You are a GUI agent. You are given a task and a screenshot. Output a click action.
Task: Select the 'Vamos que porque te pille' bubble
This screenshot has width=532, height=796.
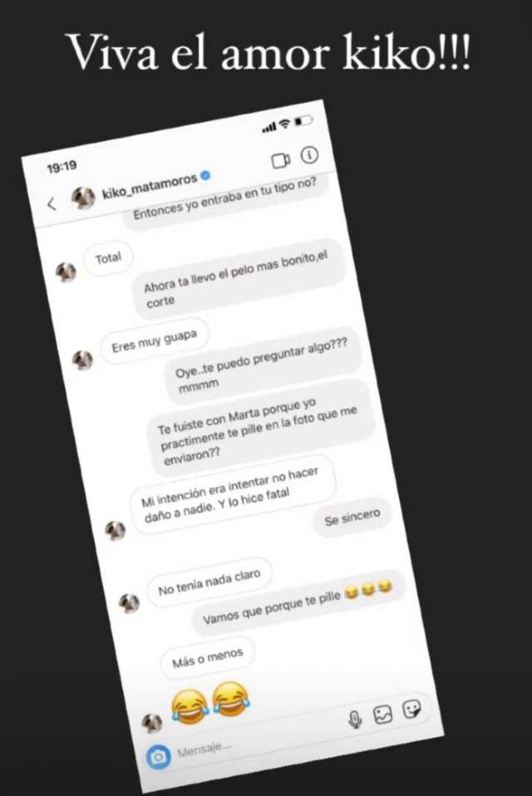pos(298,604)
